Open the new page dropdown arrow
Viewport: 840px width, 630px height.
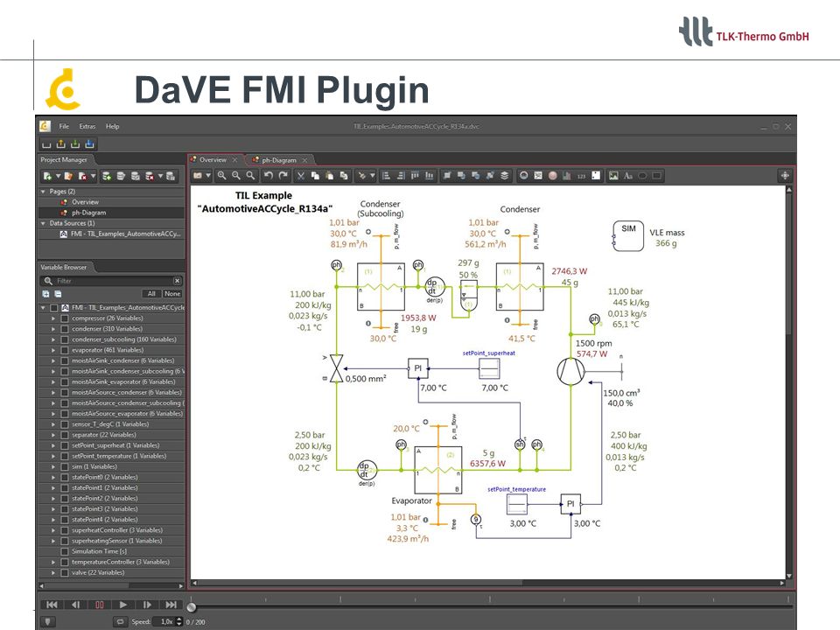pos(58,176)
